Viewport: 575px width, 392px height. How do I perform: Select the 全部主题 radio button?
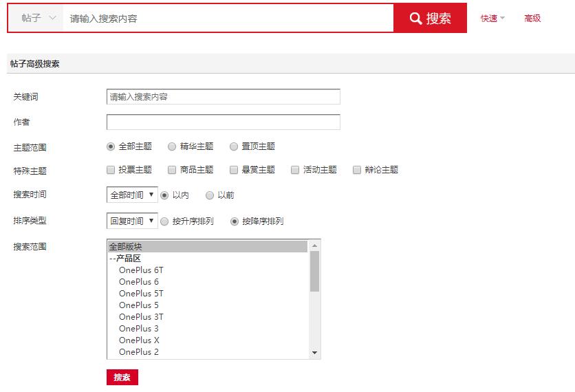pos(110,146)
